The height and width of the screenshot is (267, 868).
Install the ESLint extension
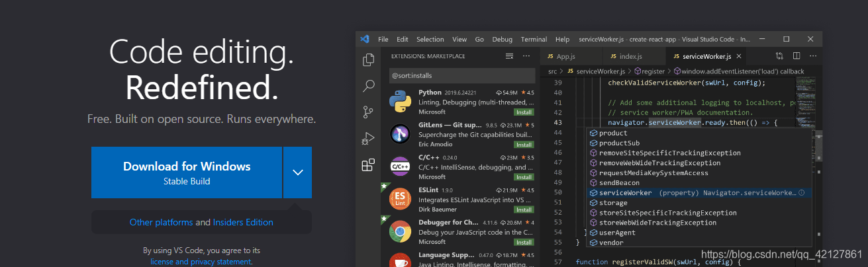click(x=524, y=210)
